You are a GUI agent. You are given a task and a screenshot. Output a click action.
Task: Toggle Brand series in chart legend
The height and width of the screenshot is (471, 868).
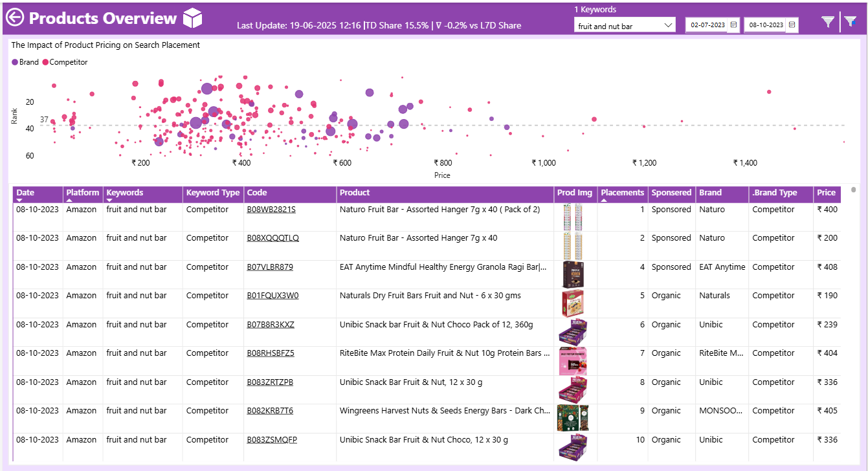25,62
